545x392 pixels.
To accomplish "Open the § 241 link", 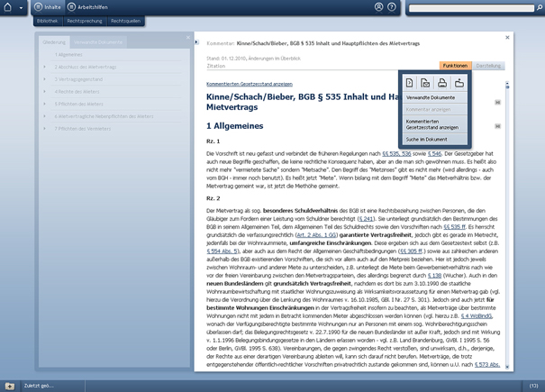I will pos(366,219).
